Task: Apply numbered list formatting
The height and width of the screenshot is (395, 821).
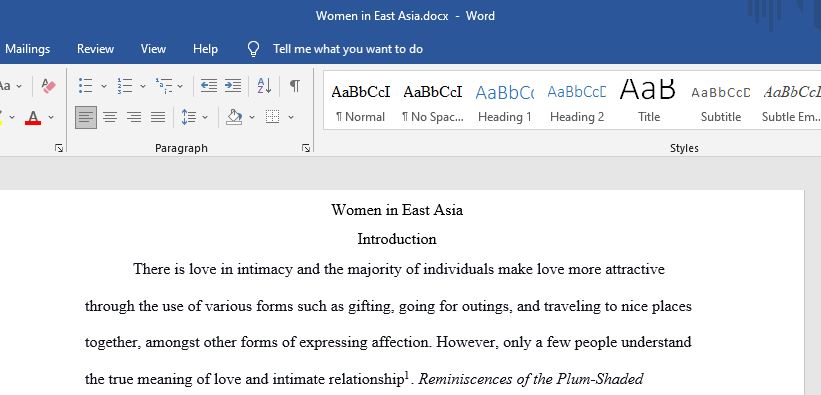Action: pos(125,86)
